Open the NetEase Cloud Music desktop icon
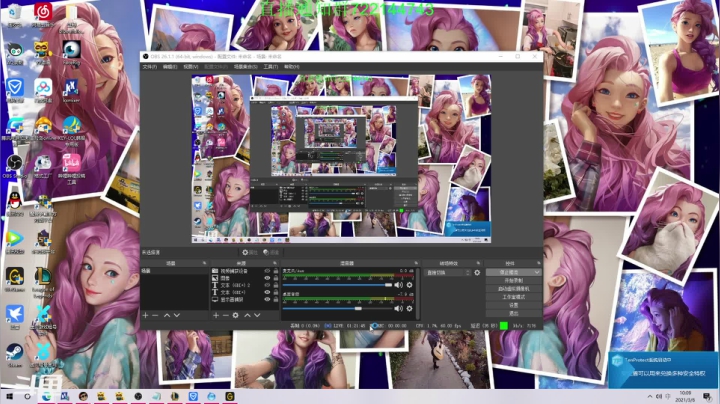Viewport: 720px width, 404px height. point(43,15)
